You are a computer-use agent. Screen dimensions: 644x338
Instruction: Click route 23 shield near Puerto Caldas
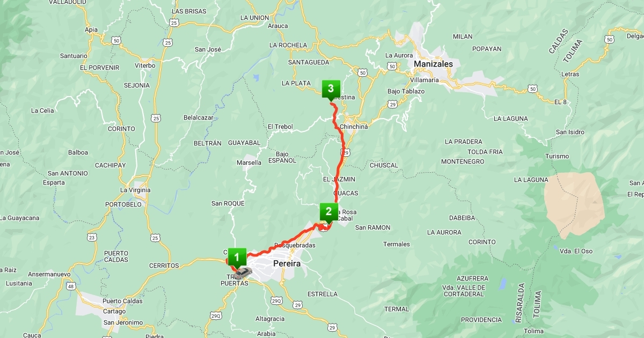point(92,237)
